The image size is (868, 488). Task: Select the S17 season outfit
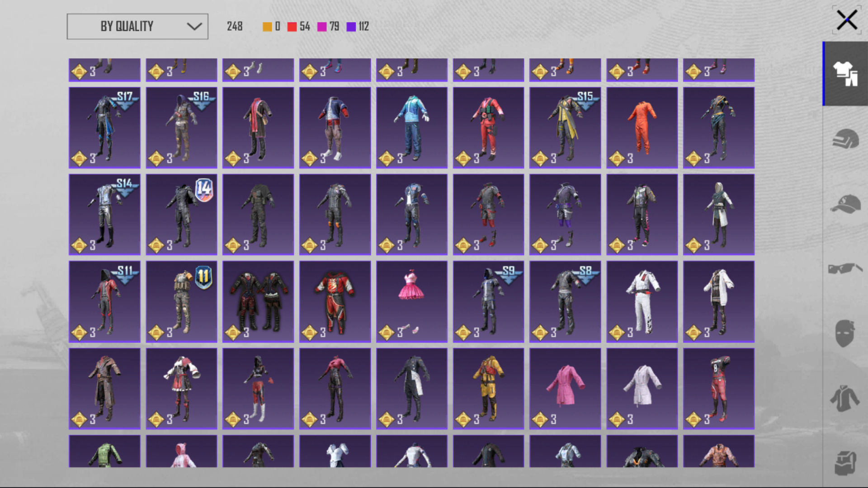104,128
